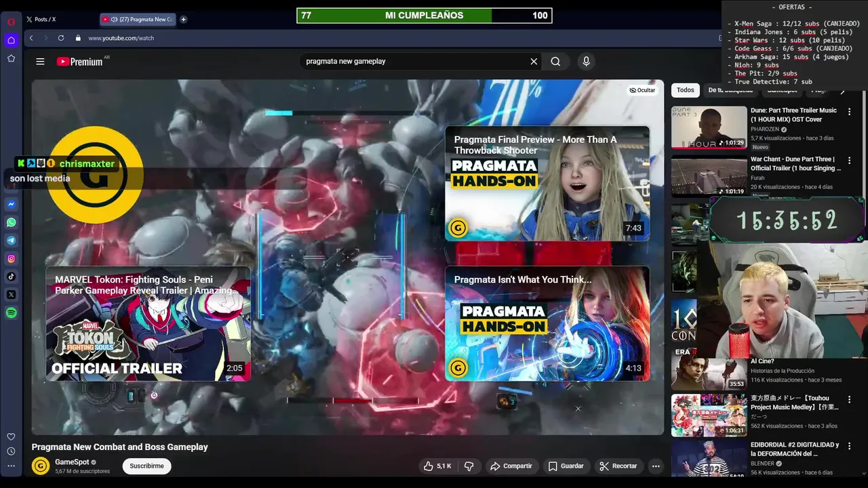Open the Touhou Project Music Medley thumbnail
Screen dimensions: 868x488
click(x=709, y=415)
